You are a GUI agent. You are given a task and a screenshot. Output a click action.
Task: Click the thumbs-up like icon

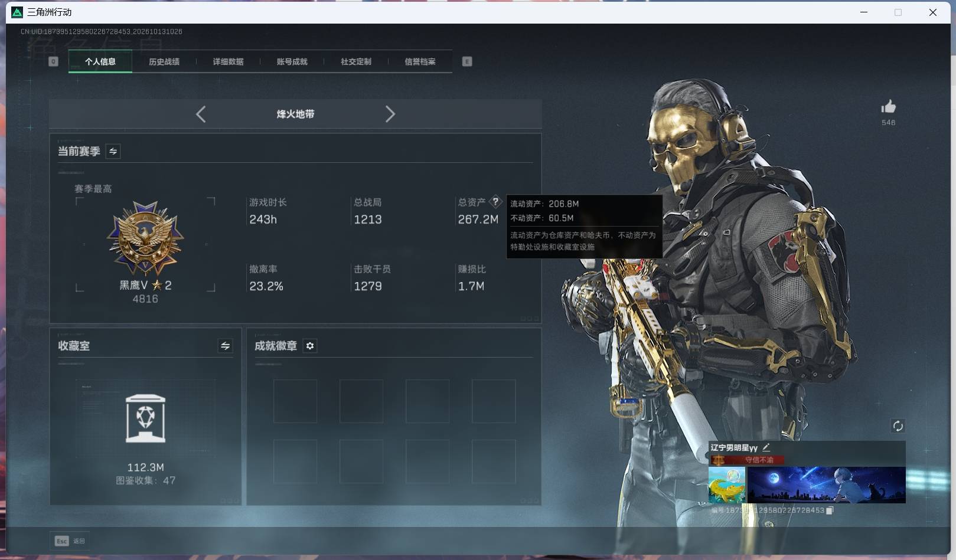coord(888,107)
